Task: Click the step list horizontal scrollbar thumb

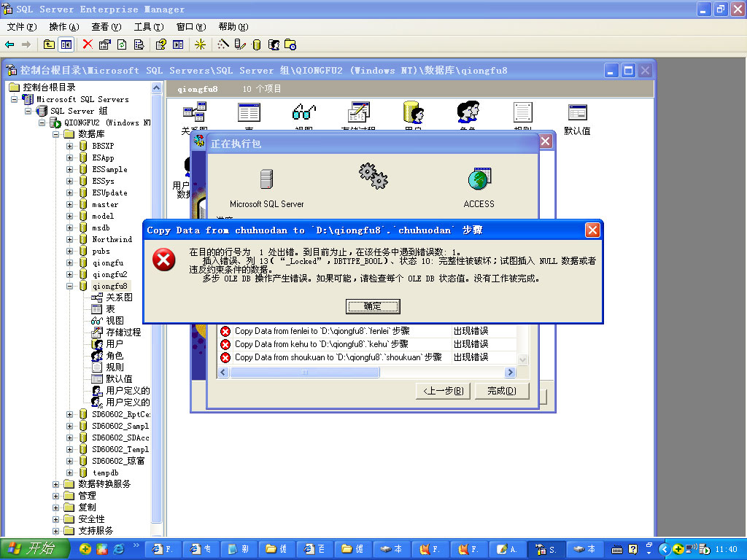Action: 305,373
